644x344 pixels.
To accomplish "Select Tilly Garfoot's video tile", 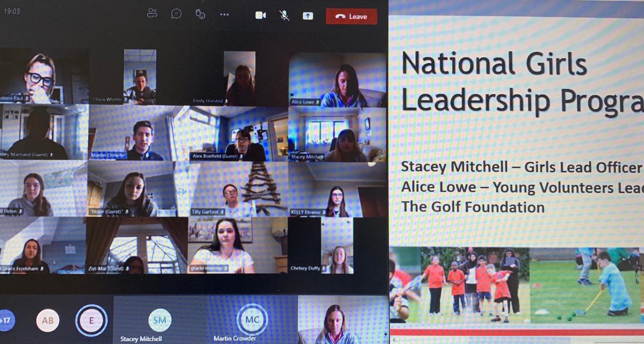I will 238,190.
